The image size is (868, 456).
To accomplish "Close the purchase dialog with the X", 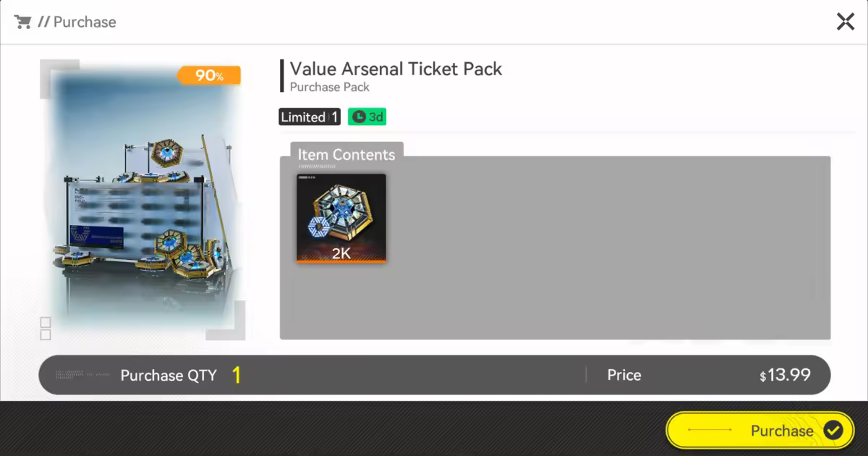I will (845, 22).
